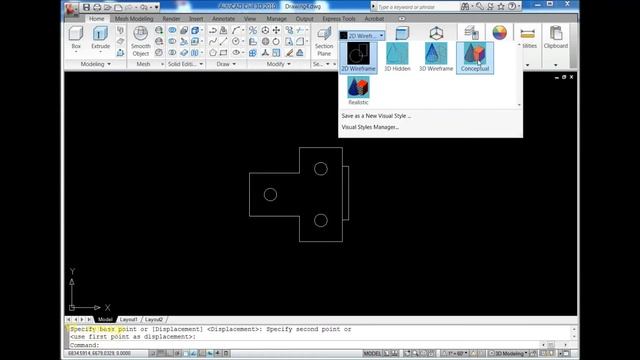Switch to the Layout1 tab
The image size is (640, 360).
(129, 320)
